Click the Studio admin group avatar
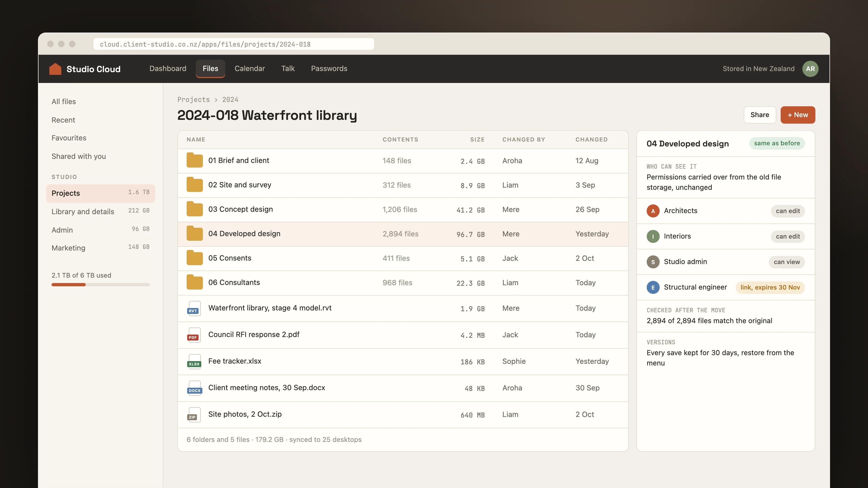 point(653,262)
